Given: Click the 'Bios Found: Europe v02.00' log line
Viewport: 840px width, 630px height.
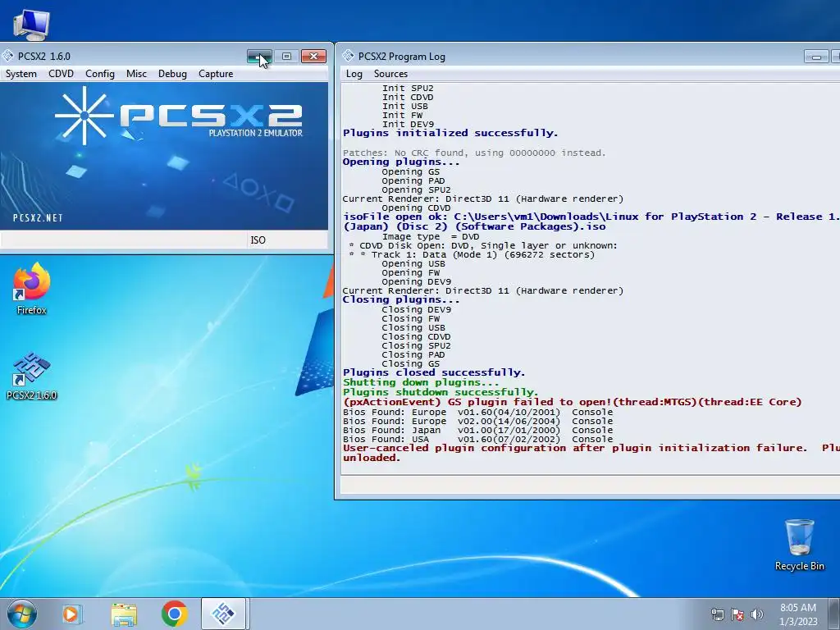Looking at the screenshot, I should [478, 421].
